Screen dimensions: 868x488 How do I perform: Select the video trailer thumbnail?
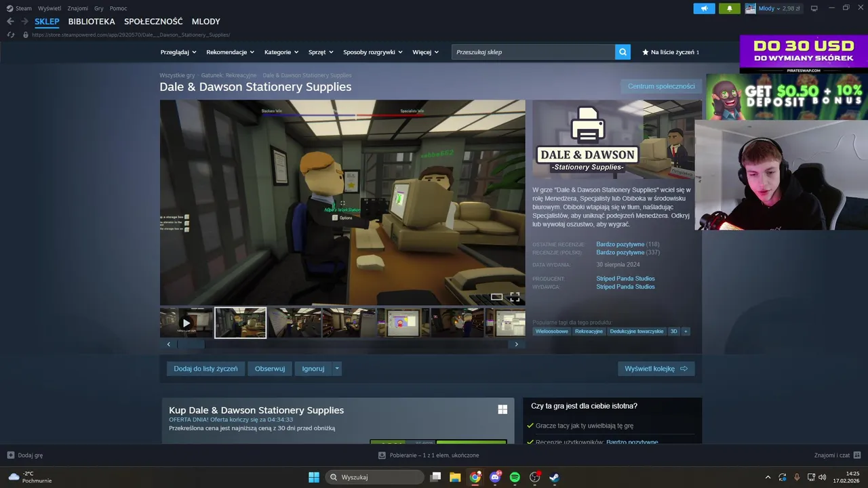[186, 323]
